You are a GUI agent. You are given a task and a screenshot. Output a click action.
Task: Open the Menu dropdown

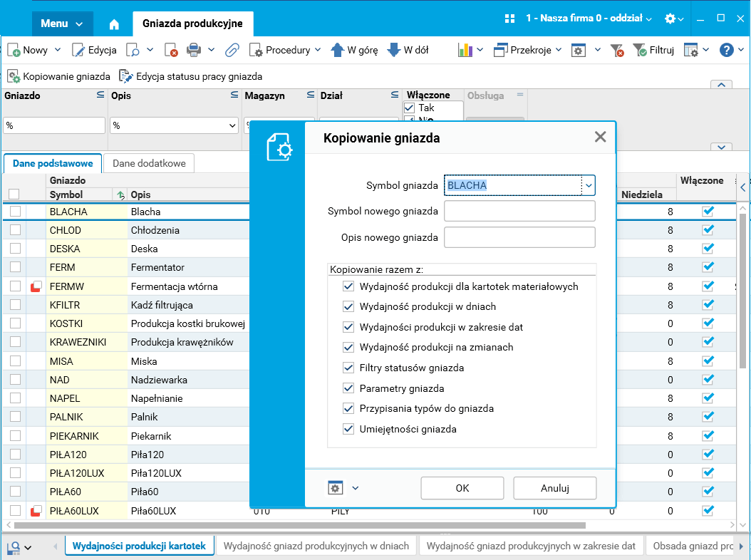tap(62, 24)
